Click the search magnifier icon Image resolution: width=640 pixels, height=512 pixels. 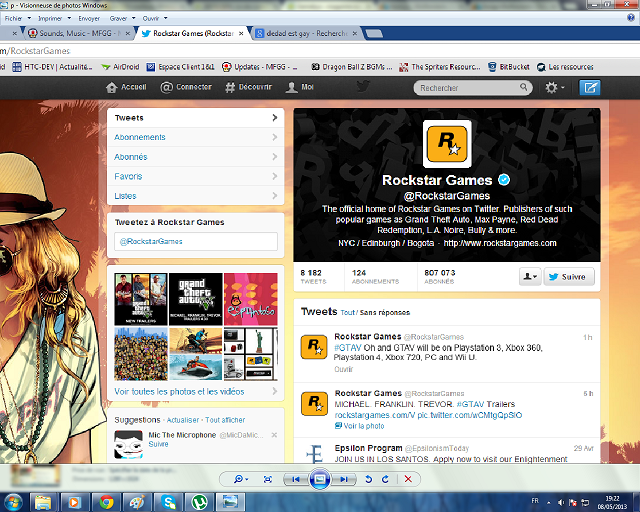tap(523, 87)
